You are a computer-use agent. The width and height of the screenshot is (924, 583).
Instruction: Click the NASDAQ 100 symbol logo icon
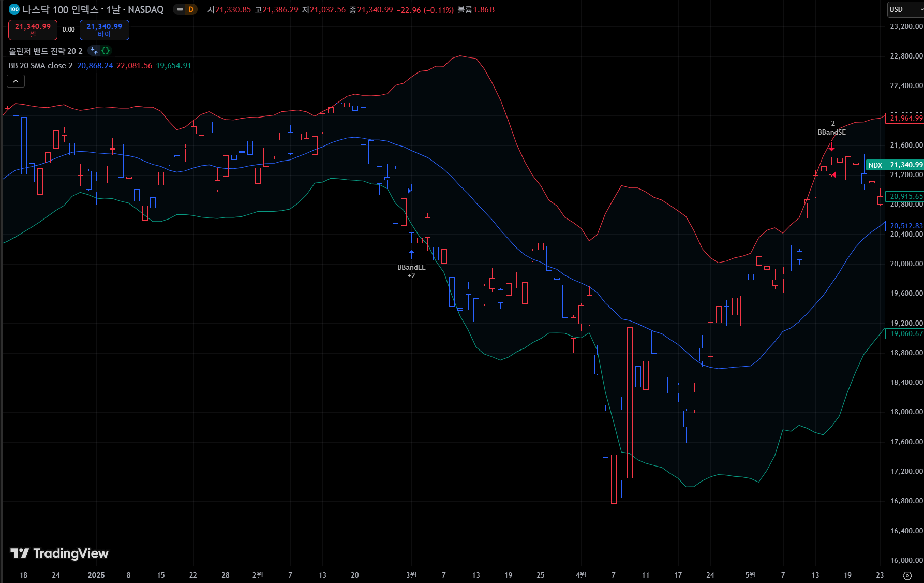pyautogui.click(x=14, y=9)
